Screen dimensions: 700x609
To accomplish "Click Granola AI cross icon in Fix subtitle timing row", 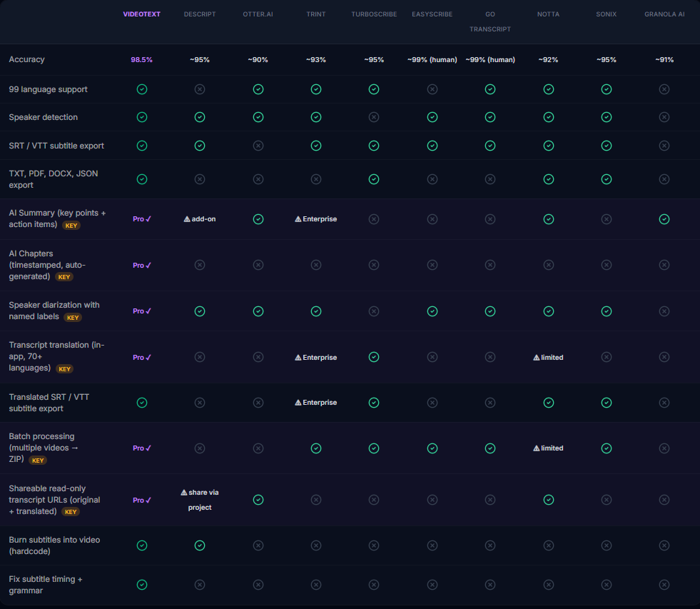I will (x=664, y=585).
